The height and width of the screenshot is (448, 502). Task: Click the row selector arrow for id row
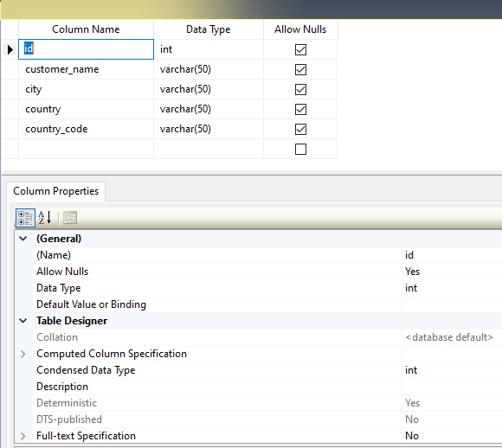click(10, 49)
